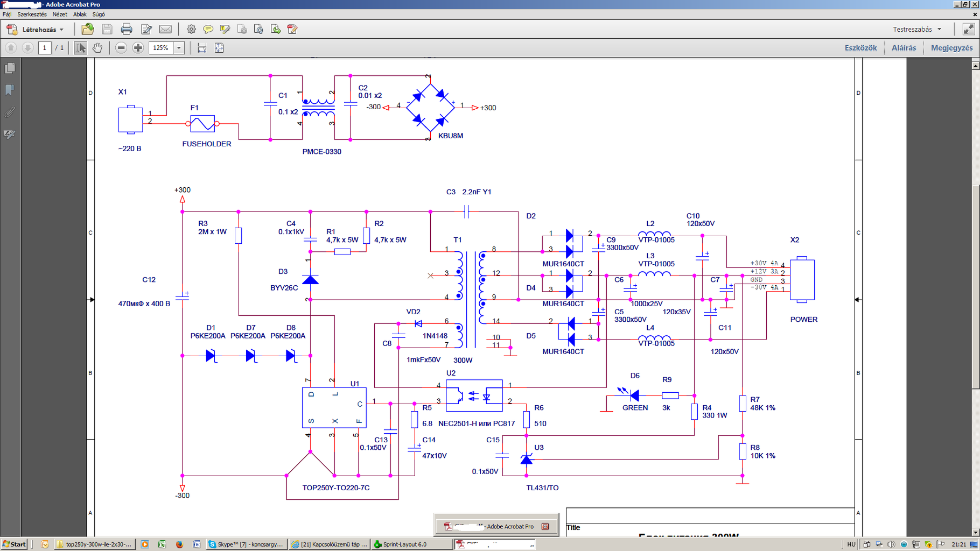Select the Hand pan tool

tap(97, 48)
